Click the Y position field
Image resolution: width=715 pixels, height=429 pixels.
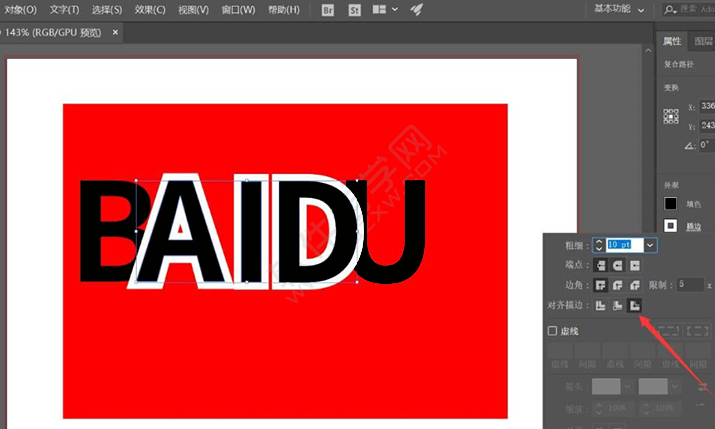tap(707, 125)
